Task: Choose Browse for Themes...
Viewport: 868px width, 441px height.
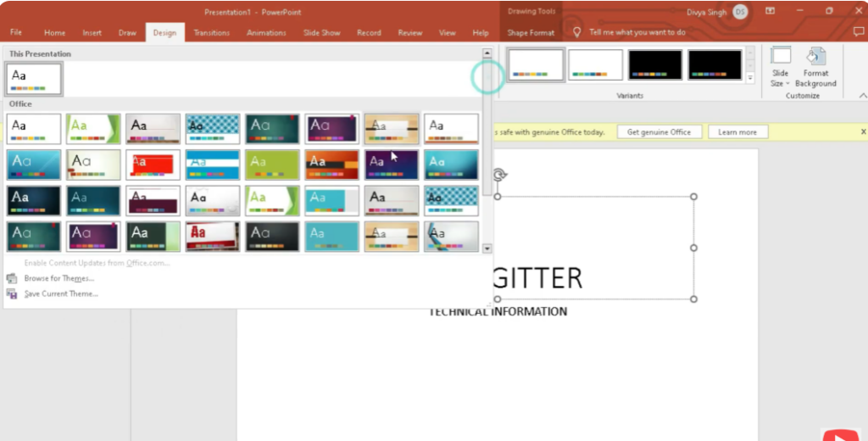Action: 59,278
